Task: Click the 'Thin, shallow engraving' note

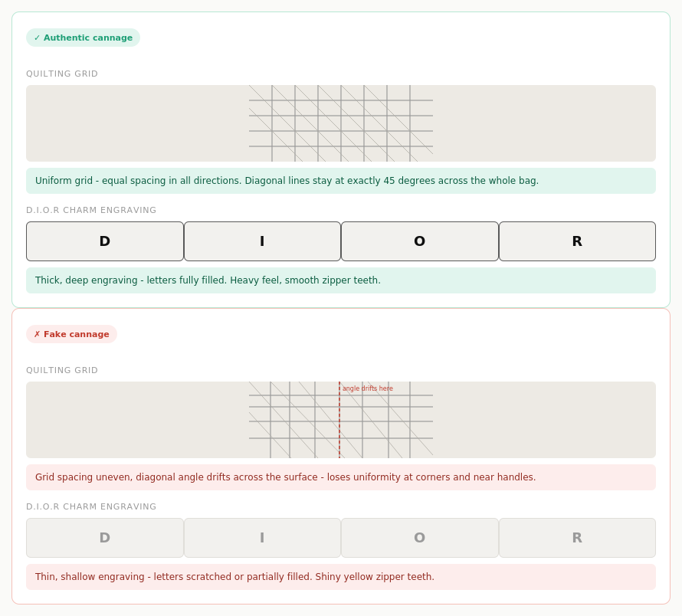Action: tap(341, 577)
